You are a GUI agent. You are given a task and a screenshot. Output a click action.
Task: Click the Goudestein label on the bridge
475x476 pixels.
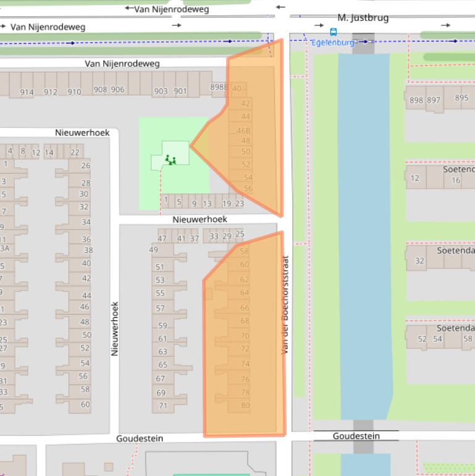click(356, 436)
